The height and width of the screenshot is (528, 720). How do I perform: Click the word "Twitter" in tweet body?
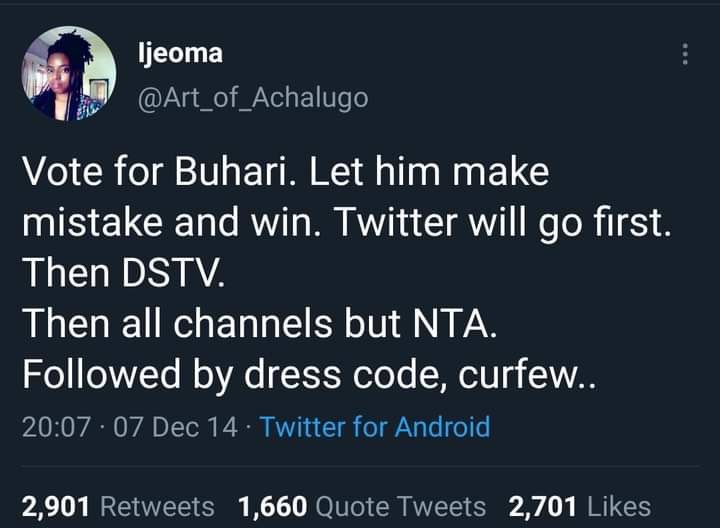[396, 223]
